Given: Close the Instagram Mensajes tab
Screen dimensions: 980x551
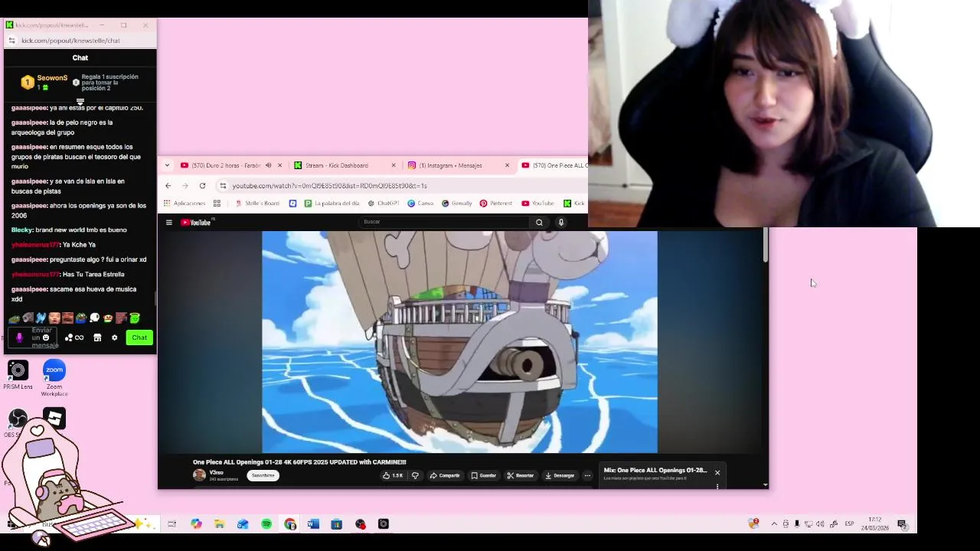Looking at the screenshot, I should 507,165.
